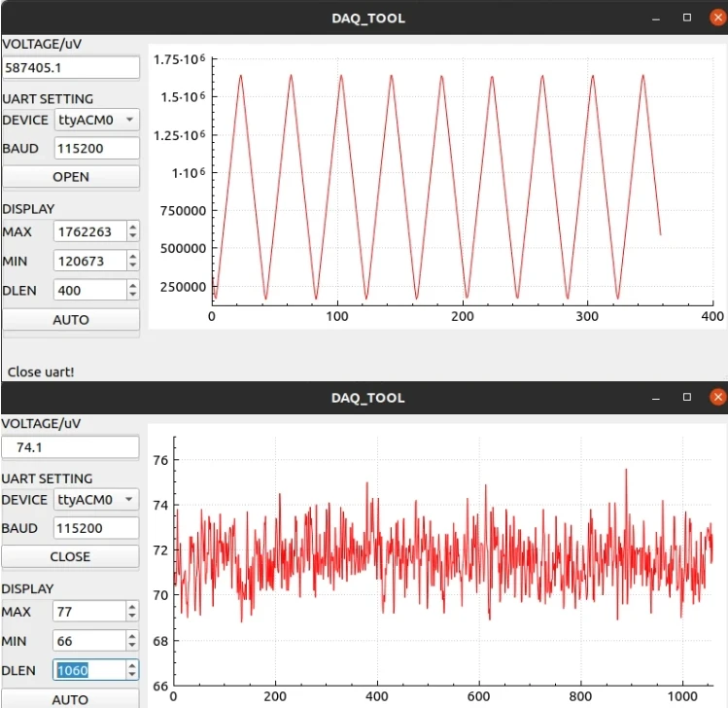Click MIN field showing 120673
Image resolution: width=728 pixels, height=708 pixels.
[90, 261]
